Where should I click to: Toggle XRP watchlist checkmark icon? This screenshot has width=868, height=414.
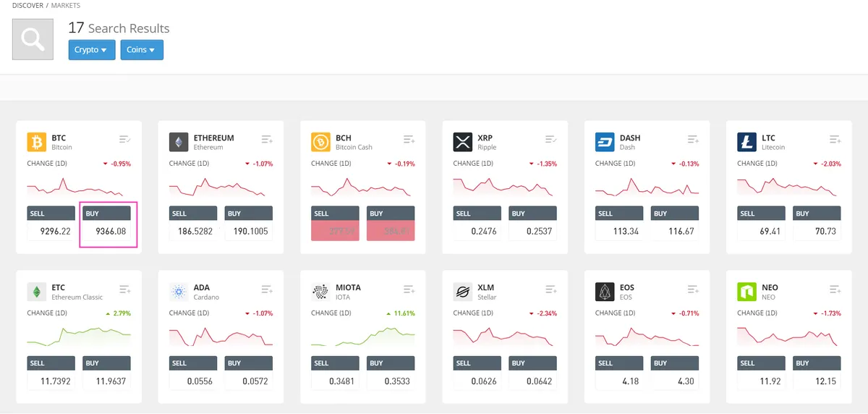point(551,139)
